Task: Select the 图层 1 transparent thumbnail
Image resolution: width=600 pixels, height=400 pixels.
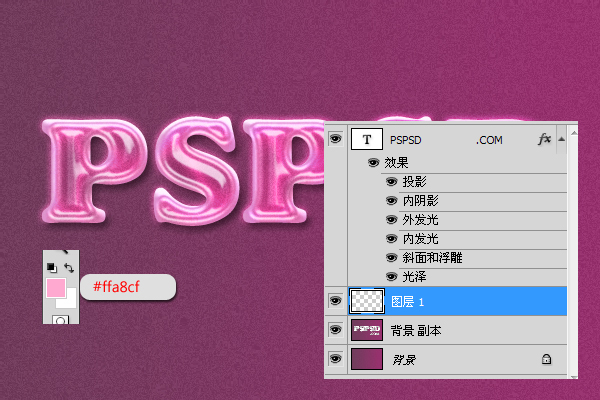Action: click(367, 301)
